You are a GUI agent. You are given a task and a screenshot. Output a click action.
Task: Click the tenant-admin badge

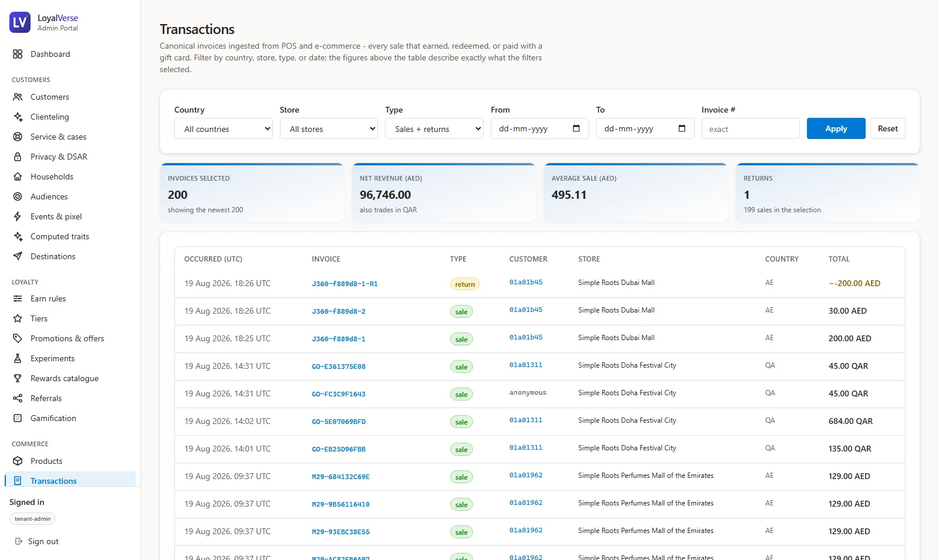(x=32, y=518)
